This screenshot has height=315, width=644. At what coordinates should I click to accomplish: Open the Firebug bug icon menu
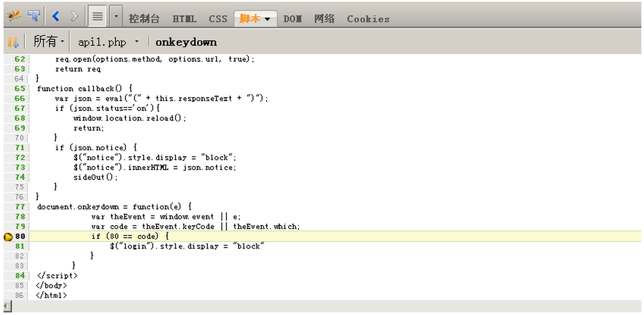tap(13, 17)
